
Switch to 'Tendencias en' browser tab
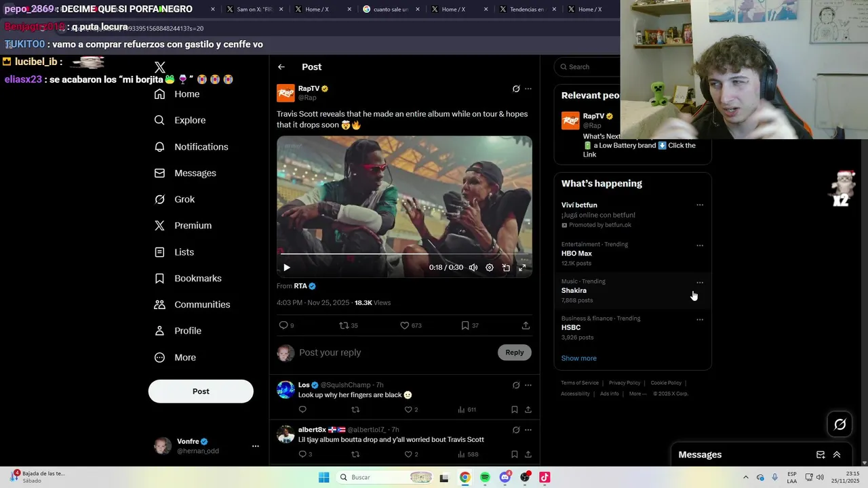pos(527,9)
